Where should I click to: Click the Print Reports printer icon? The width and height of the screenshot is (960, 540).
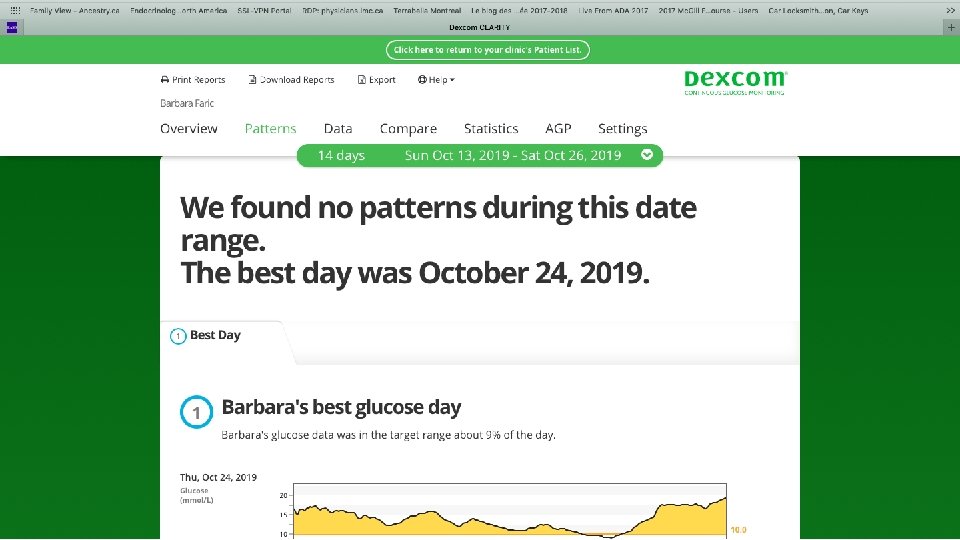click(x=165, y=80)
